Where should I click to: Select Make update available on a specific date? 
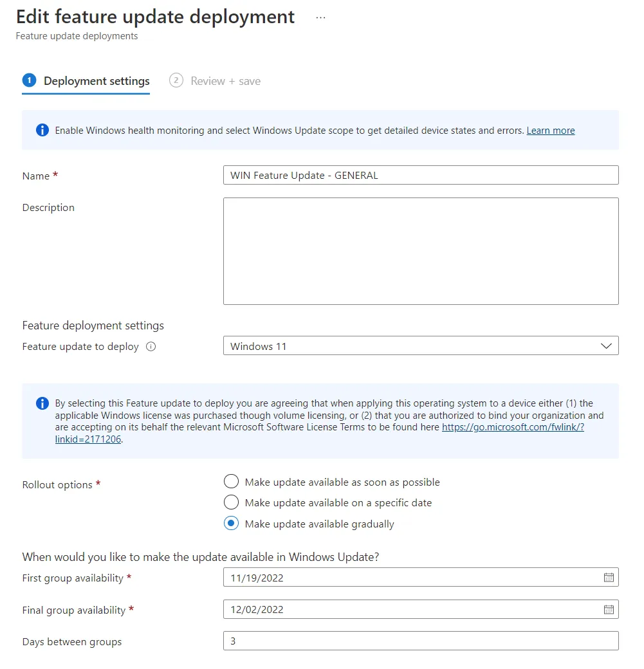(232, 502)
